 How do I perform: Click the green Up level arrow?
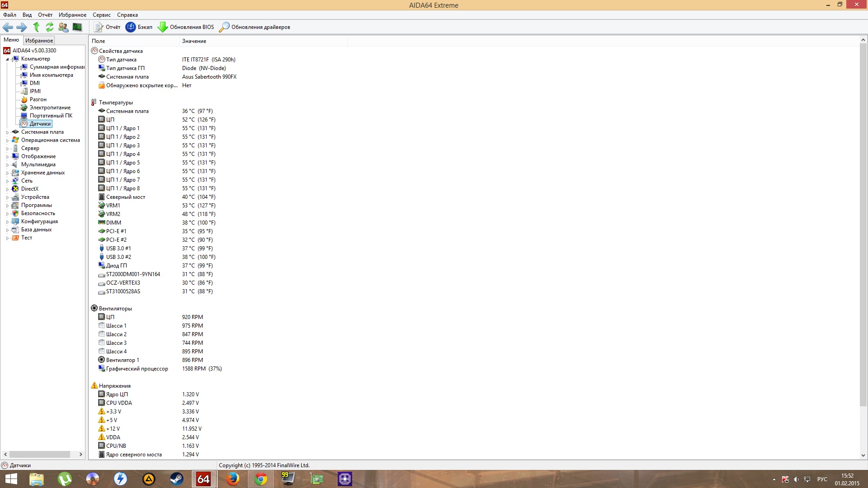pos(36,27)
